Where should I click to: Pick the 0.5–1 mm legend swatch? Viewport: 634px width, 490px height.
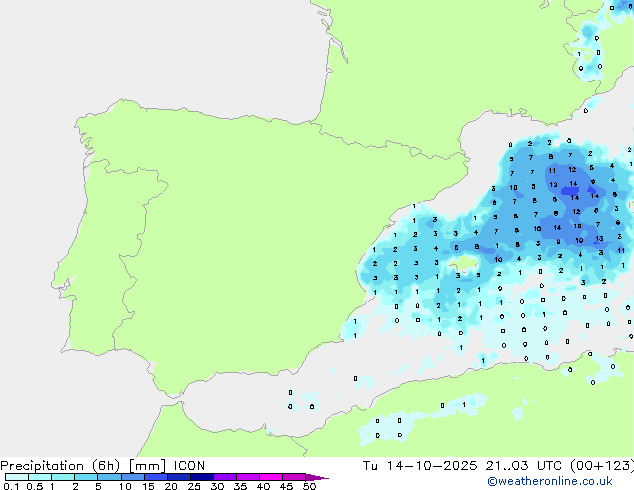pos(40,477)
